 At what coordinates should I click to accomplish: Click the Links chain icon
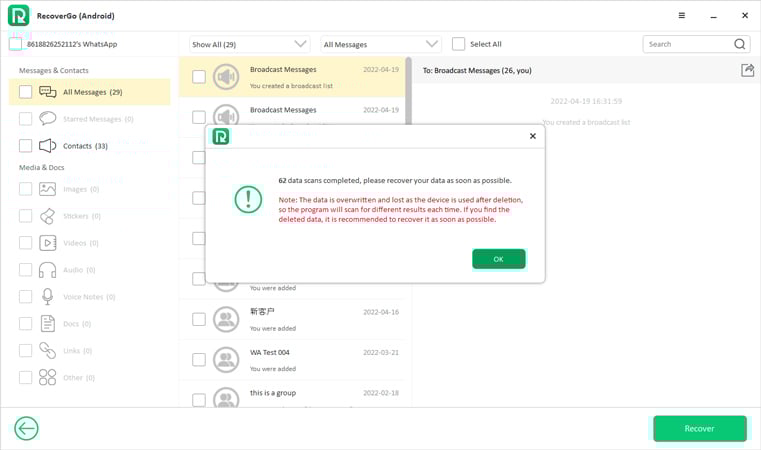point(47,351)
